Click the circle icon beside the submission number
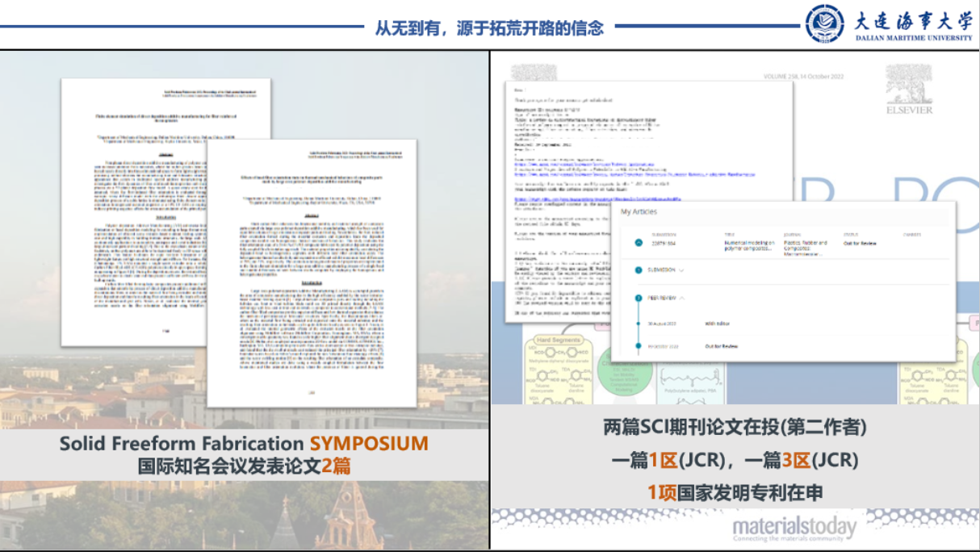Screen dimensions: 980x552 tap(638, 242)
